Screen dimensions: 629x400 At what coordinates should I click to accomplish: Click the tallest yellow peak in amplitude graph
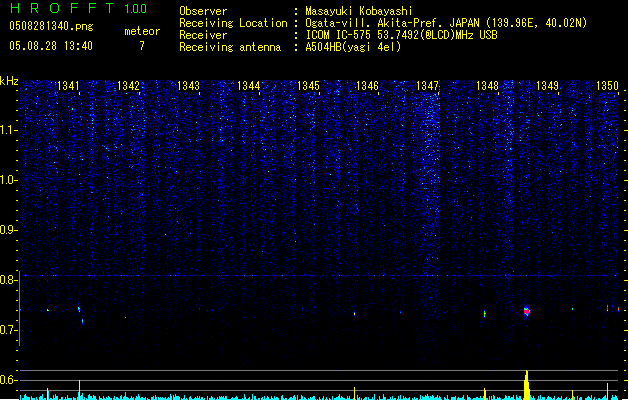coord(527,385)
